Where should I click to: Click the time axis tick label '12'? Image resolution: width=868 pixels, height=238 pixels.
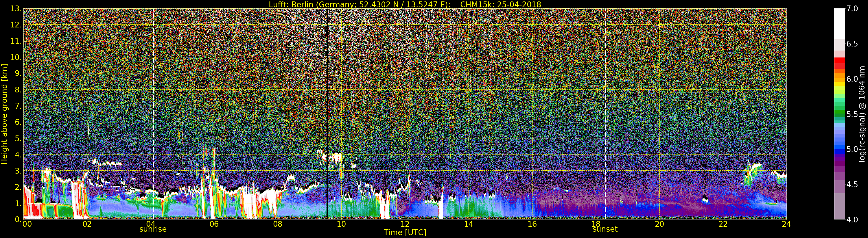[x=405, y=224]
